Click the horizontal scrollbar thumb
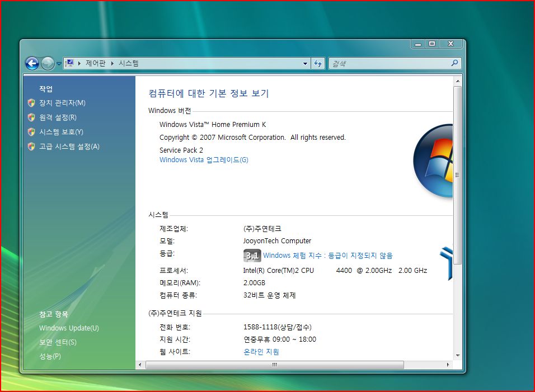 point(275,365)
